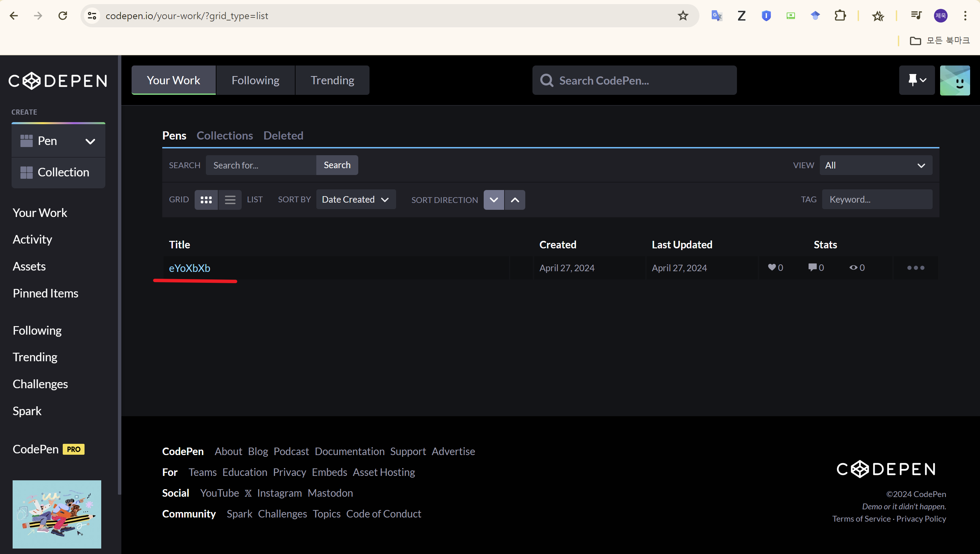
Task: Open the Trending tab in header
Action: 332,81
